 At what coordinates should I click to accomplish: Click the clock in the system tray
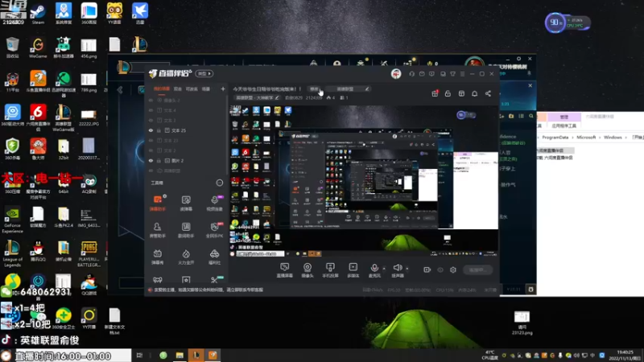[625, 355]
